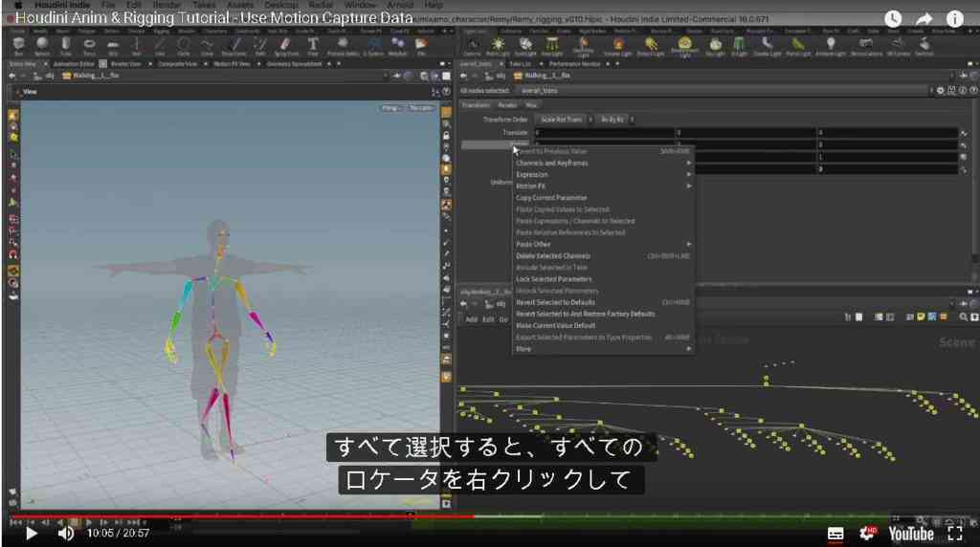Toggle fullscreen video mode
Screen dimensions: 980x547
tap(954, 534)
